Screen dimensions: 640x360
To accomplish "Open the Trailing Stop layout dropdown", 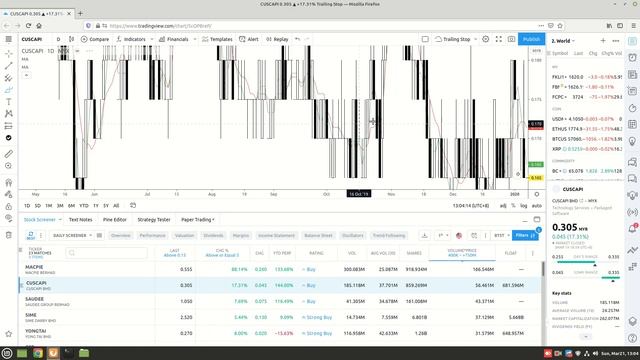I will tap(476, 39).
